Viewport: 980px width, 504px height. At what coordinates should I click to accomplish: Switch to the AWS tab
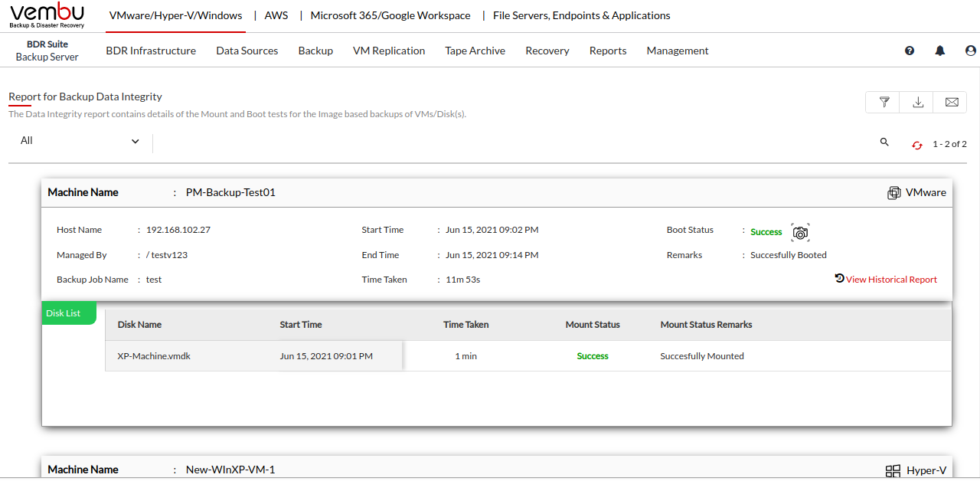tap(276, 15)
